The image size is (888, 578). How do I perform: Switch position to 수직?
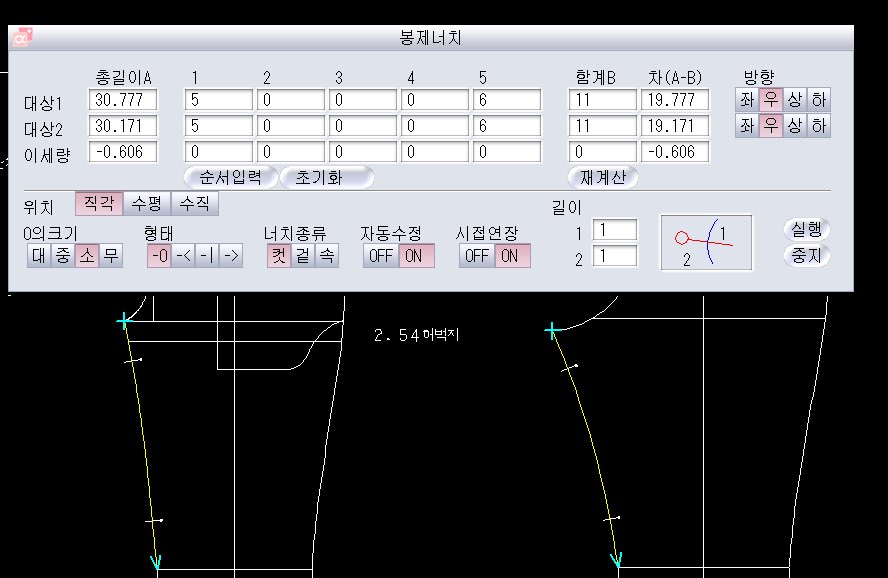click(x=194, y=203)
